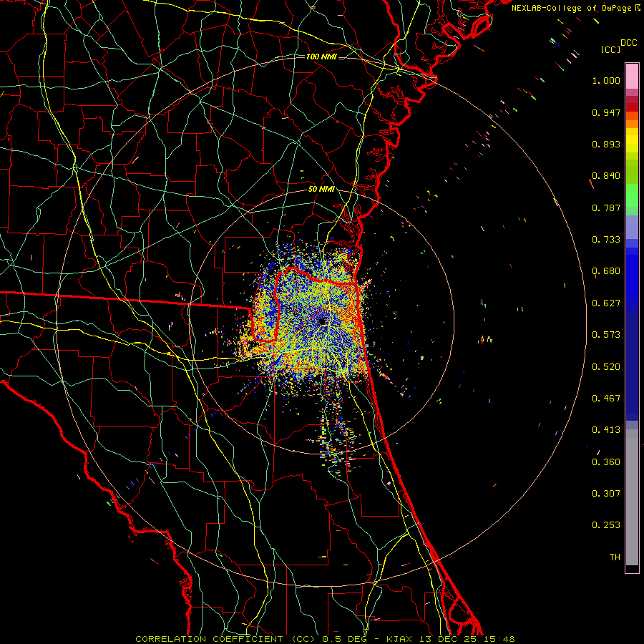
Task: Select the 0.413 legend value
Action: click(606, 430)
